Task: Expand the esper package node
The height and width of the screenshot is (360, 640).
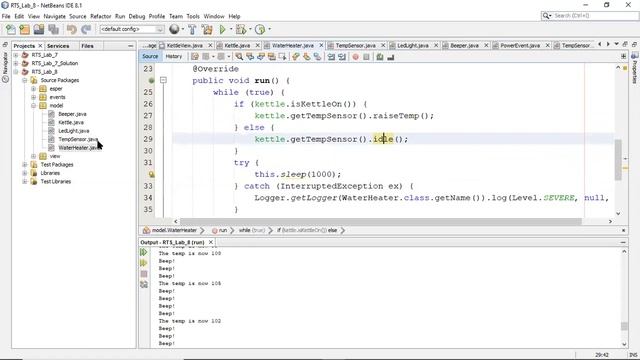Action: pos(33,89)
